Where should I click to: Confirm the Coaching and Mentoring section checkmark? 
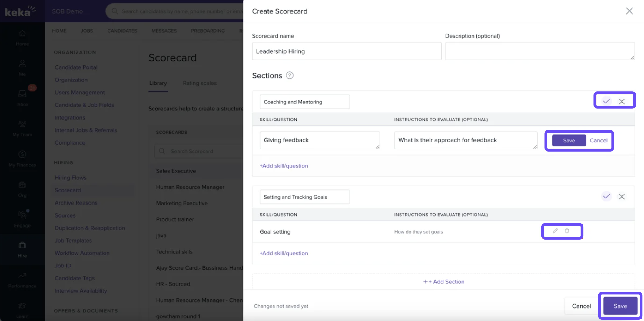click(606, 101)
